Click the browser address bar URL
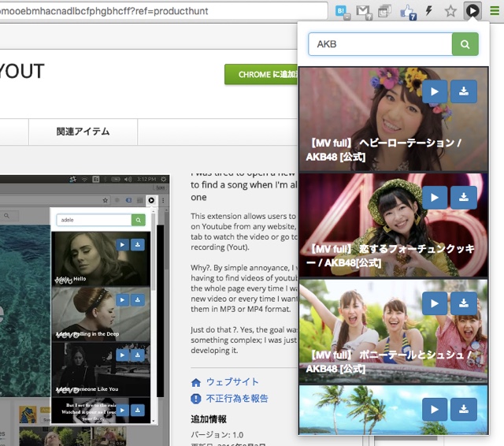Screen dimensions: 504x446 coord(162,11)
